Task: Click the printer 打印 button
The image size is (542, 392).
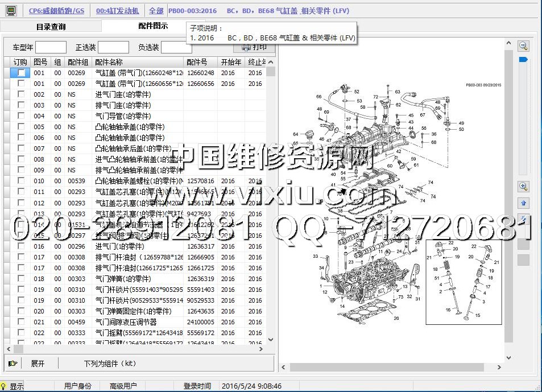Action: click(x=254, y=47)
